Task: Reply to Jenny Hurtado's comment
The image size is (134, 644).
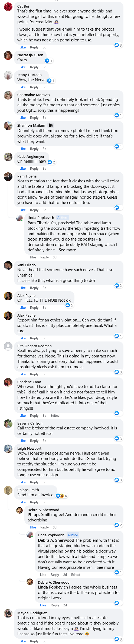Action: (34, 87)
